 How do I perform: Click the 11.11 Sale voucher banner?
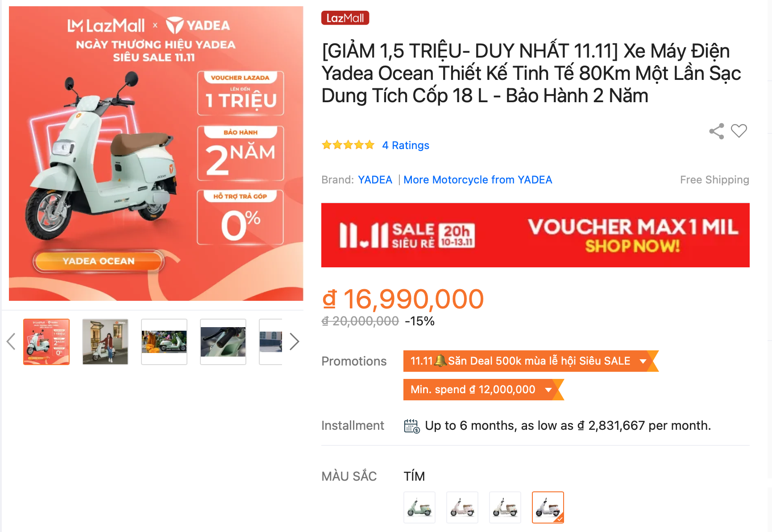point(535,235)
